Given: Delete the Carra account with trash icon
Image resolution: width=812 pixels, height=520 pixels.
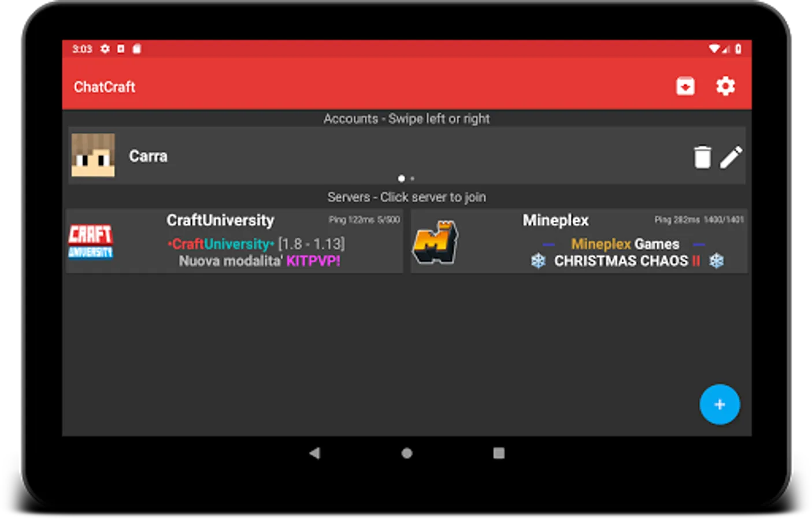Looking at the screenshot, I should click(x=702, y=157).
